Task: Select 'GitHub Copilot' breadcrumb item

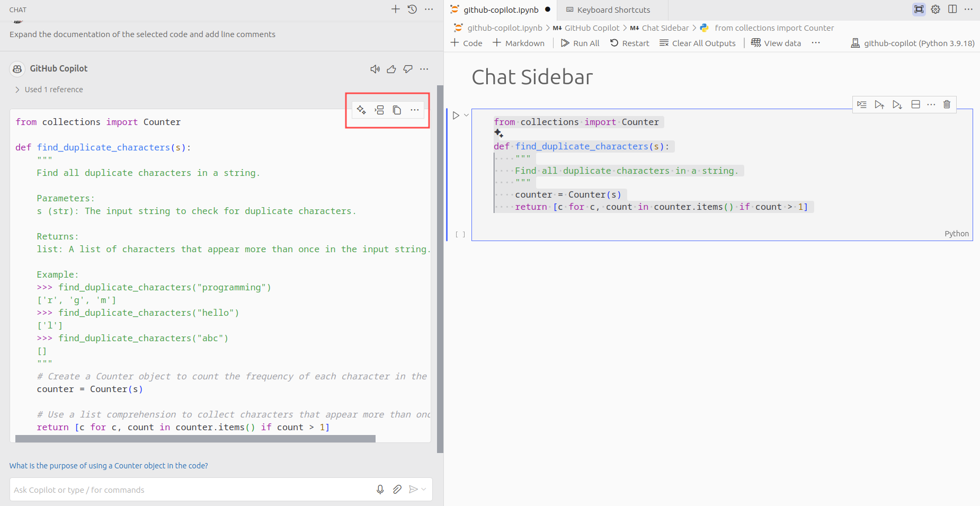Action: (x=586, y=28)
